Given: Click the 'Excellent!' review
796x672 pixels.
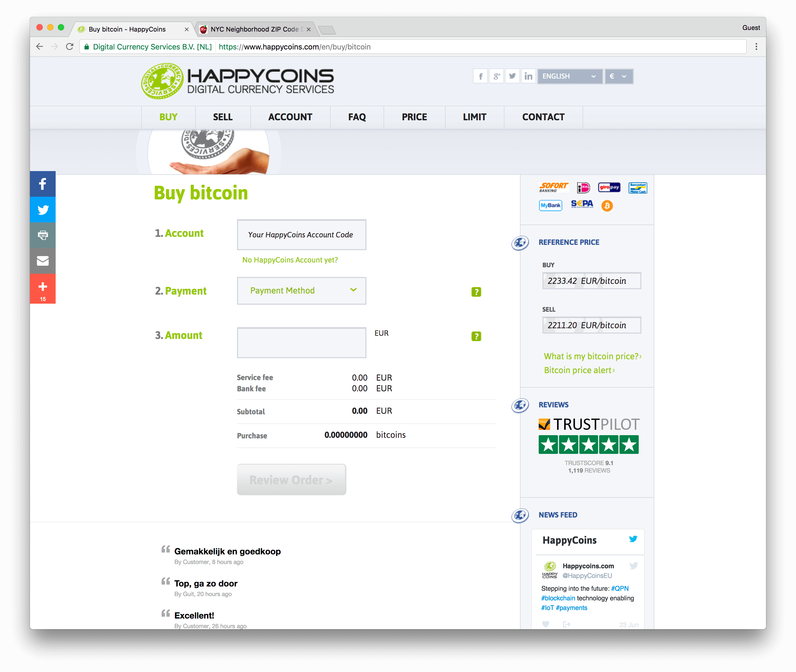Looking at the screenshot, I should [x=194, y=615].
